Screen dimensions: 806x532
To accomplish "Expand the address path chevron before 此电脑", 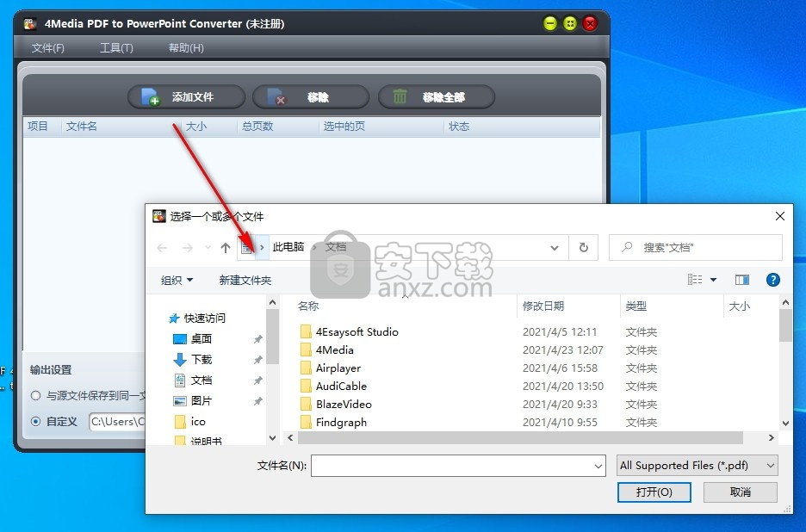I will [262, 248].
